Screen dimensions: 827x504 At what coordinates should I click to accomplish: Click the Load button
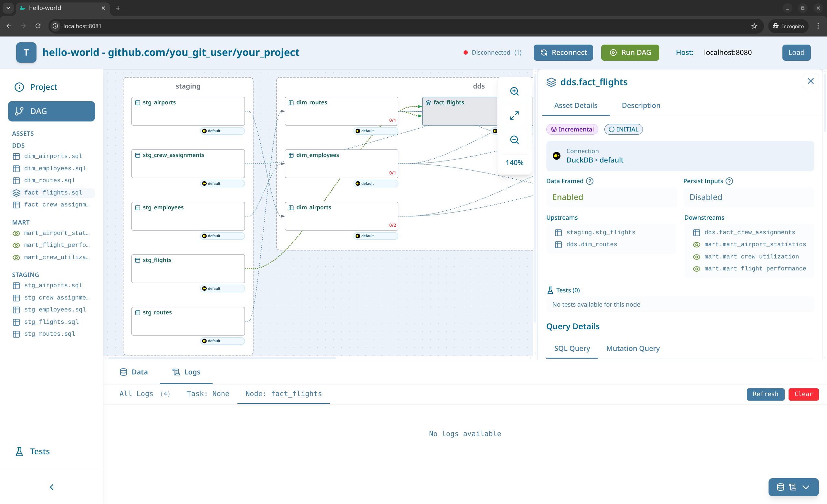coord(796,52)
